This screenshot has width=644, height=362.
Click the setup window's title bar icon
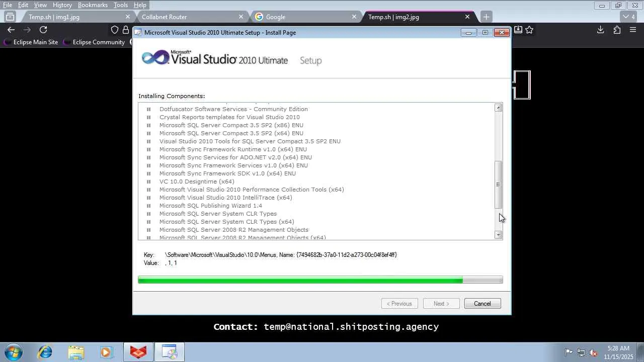tap(138, 32)
